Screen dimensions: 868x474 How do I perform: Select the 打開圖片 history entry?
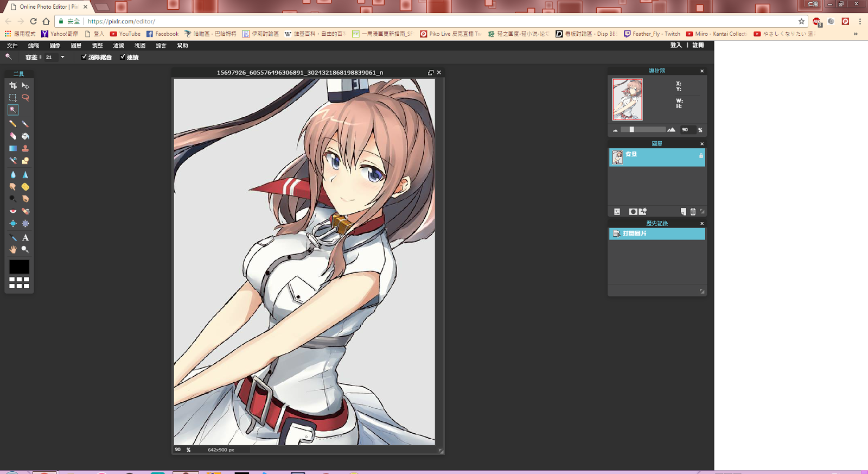tap(657, 233)
